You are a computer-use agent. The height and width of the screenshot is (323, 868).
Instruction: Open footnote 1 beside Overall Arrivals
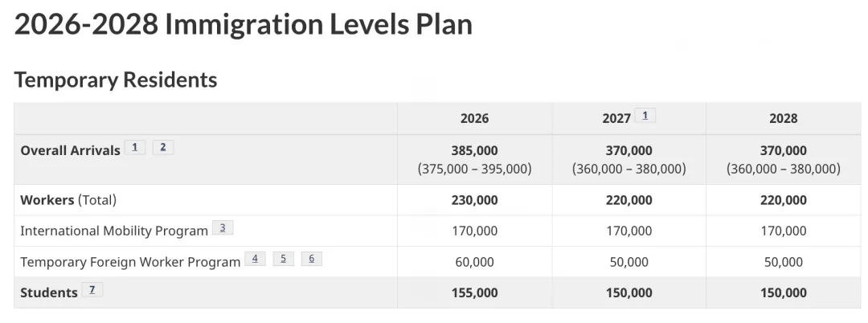coord(135,147)
